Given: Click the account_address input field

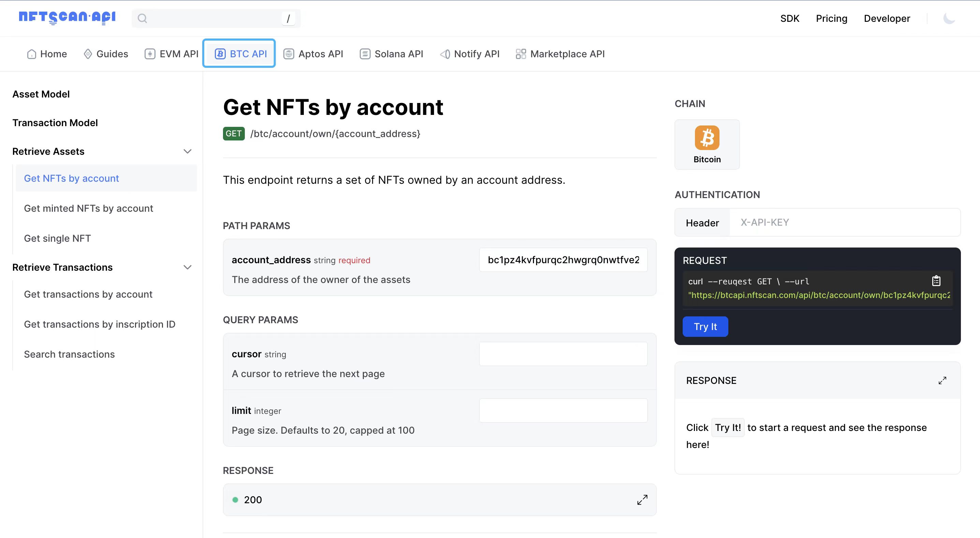Looking at the screenshot, I should point(563,260).
